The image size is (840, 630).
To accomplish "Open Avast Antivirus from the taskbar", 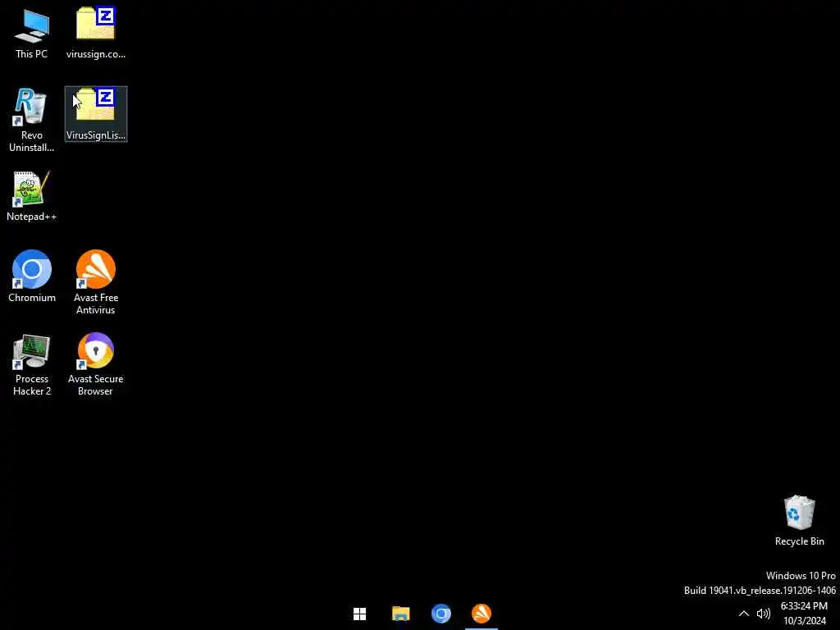I will click(481, 614).
